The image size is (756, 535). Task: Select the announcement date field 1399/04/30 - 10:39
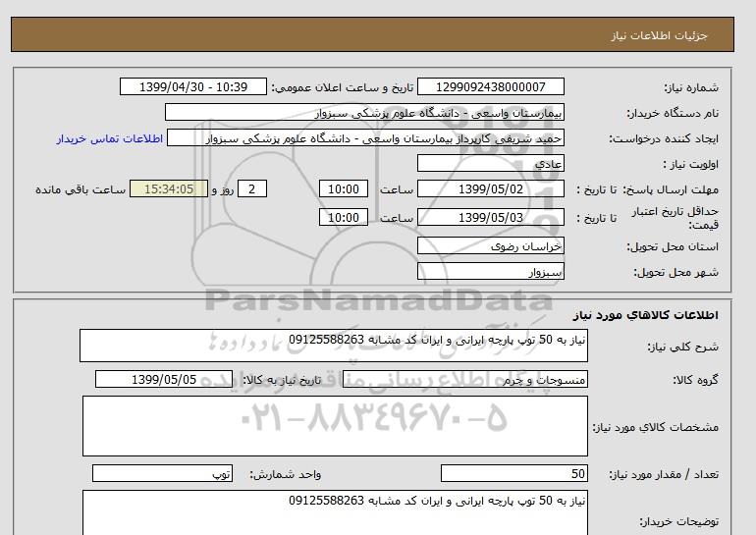point(192,86)
